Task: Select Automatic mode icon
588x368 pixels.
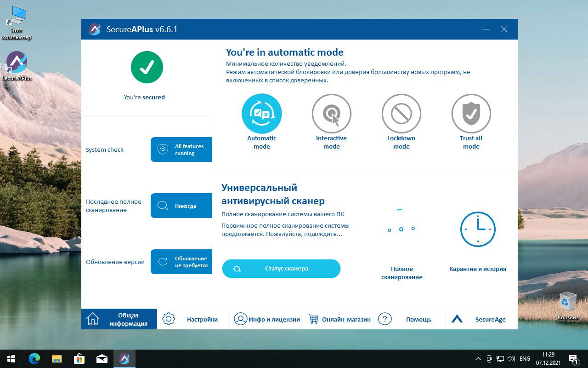Action: click(262, 114)
